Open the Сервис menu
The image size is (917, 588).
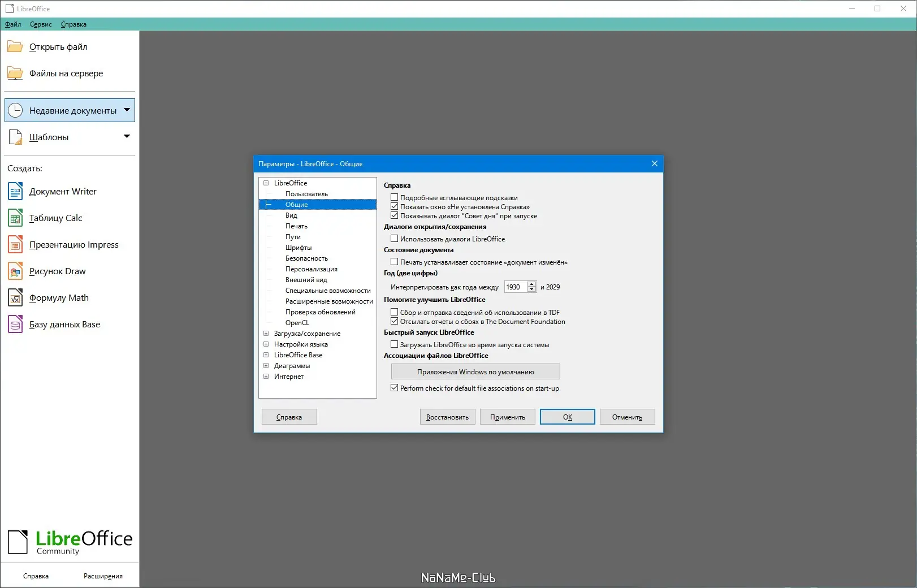click(x=41, y=24)
